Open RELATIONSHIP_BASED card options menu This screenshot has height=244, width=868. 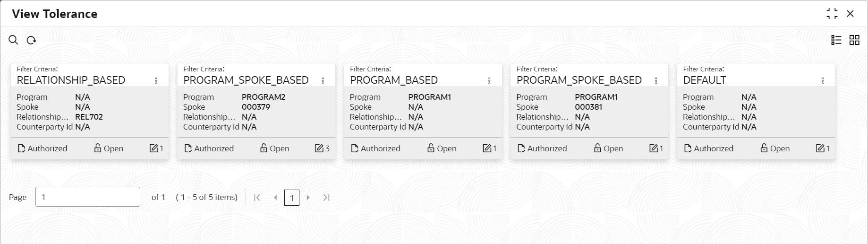(x=156, y=81)
